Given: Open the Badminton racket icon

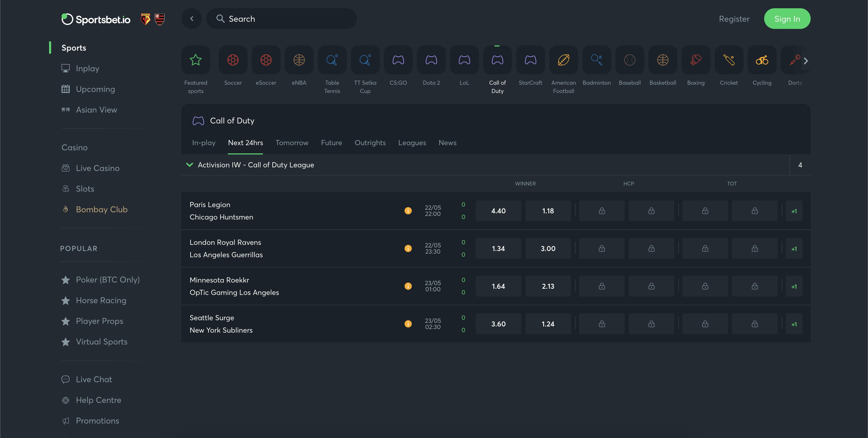Looking at the screenshot, I should 596,60.
